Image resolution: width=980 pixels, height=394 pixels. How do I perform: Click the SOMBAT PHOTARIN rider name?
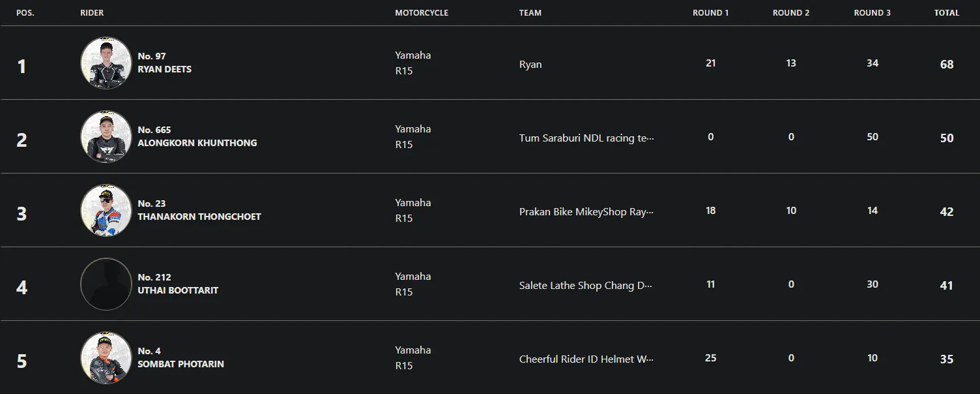180,364
